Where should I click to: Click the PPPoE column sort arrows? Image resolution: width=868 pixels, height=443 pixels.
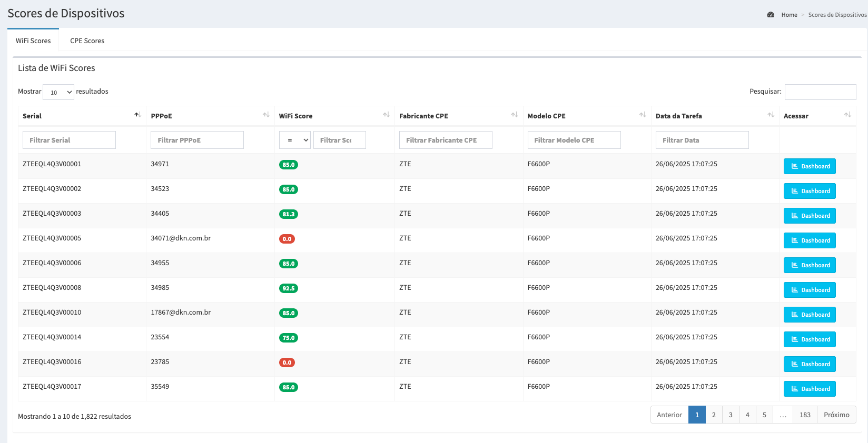tap(266, 115)
